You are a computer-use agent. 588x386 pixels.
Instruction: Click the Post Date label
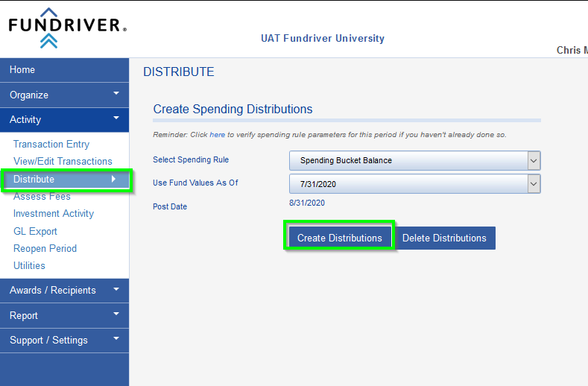[x=170, y=206]
